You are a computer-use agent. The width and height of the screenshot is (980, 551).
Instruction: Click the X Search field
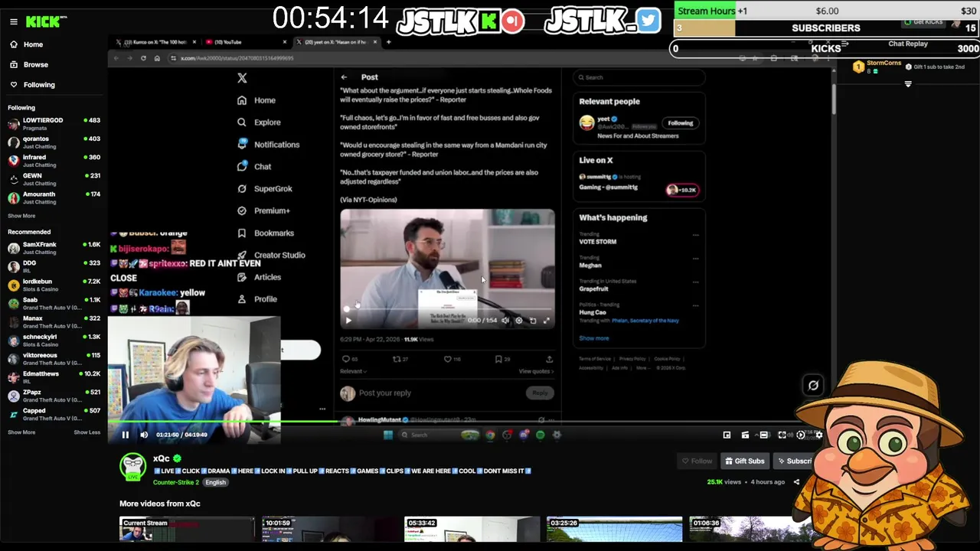click(x=639, y=77)
